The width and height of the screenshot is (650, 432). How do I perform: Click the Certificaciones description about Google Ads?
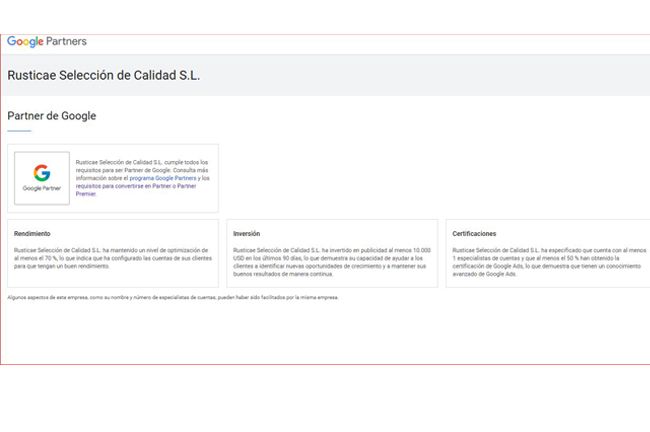[x=549, y=262]
